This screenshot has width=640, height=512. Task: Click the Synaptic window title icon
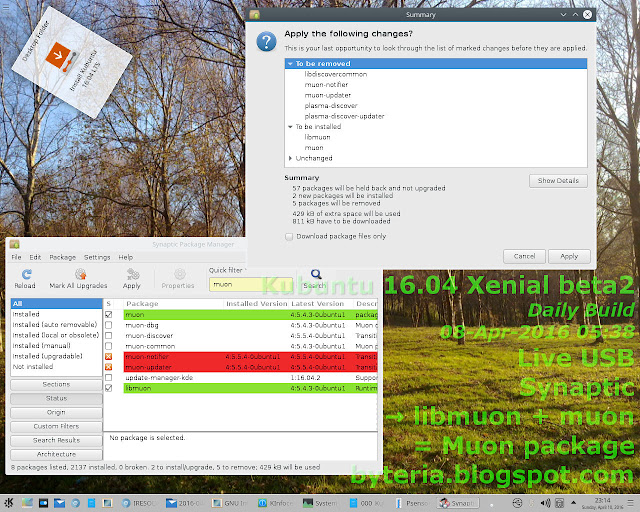[x=15, y=244]
